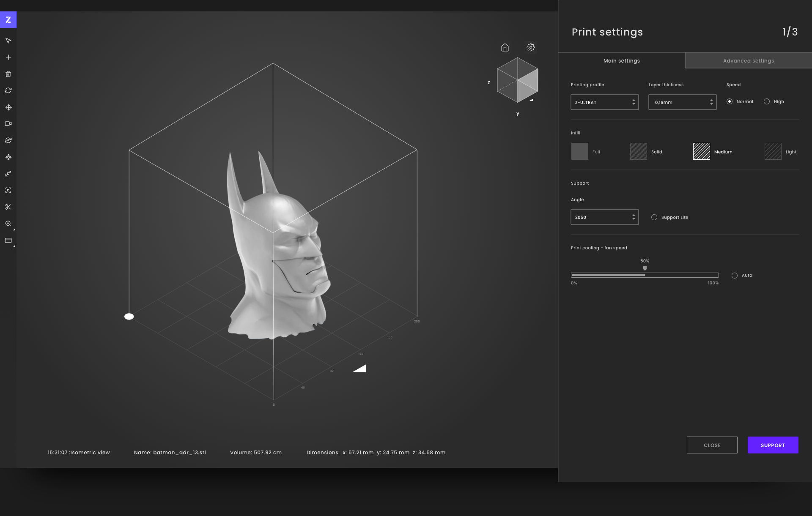
Task: Open the support Angle dropdown
Action: point(604,217)
